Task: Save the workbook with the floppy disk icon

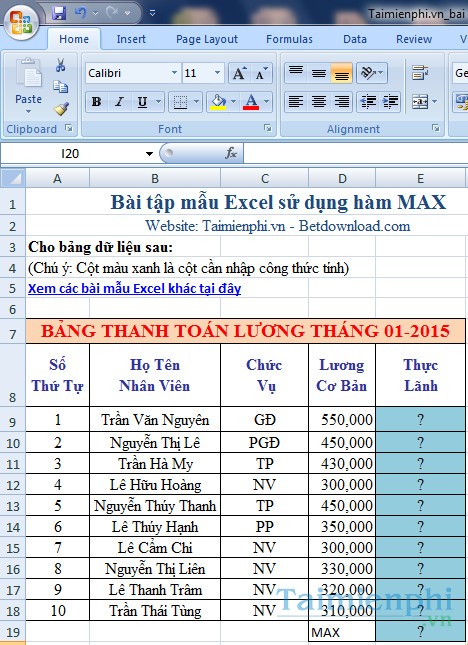Action: point(59,13)
